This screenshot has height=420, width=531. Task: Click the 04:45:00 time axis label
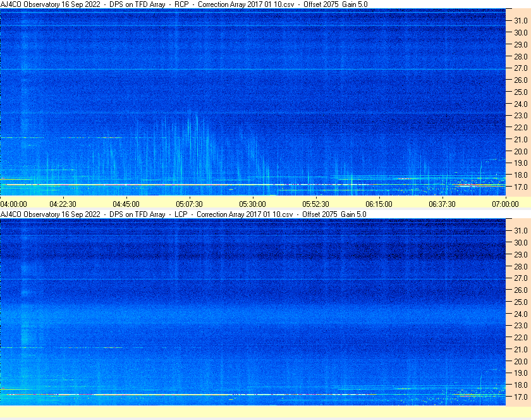pyautogui.click(x=126, y=204)
